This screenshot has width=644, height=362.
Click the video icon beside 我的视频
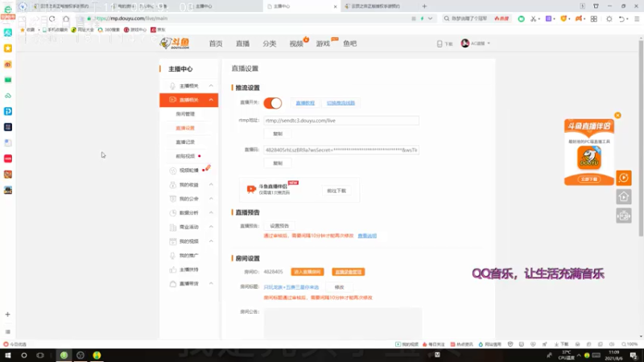click(x=173, y=241)
